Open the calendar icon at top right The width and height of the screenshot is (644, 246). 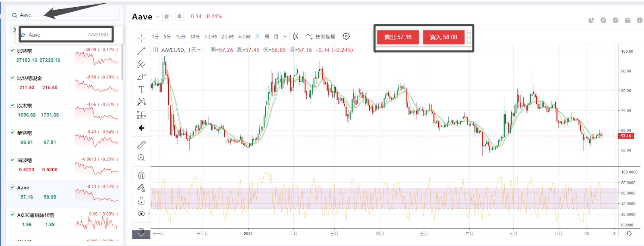(x=627, y=20)
